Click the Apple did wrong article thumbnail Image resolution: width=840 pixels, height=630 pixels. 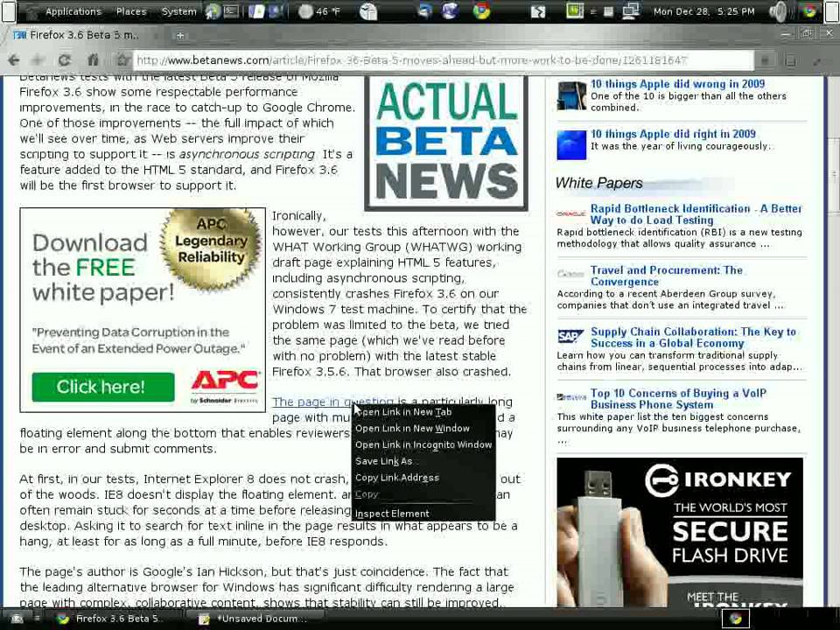tap(571, 94)
